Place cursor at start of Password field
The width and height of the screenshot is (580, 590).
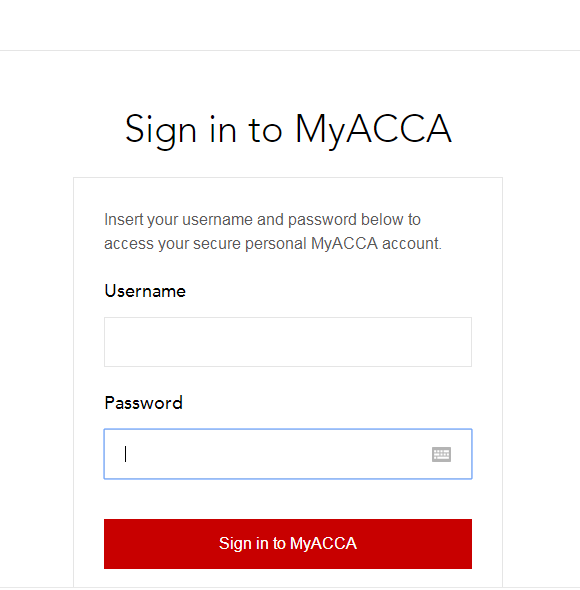tap(126, 454)
